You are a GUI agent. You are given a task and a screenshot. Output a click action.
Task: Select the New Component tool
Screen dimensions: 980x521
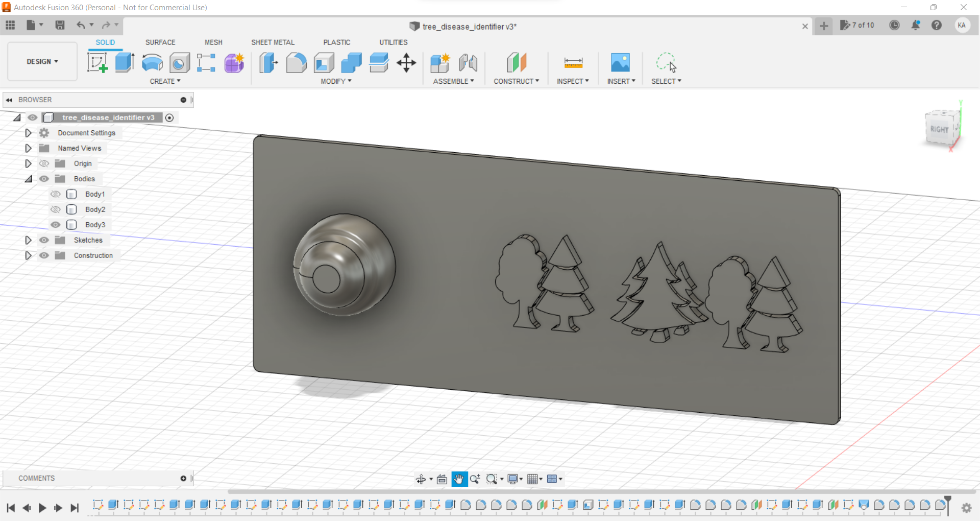[x=439, y=63]
